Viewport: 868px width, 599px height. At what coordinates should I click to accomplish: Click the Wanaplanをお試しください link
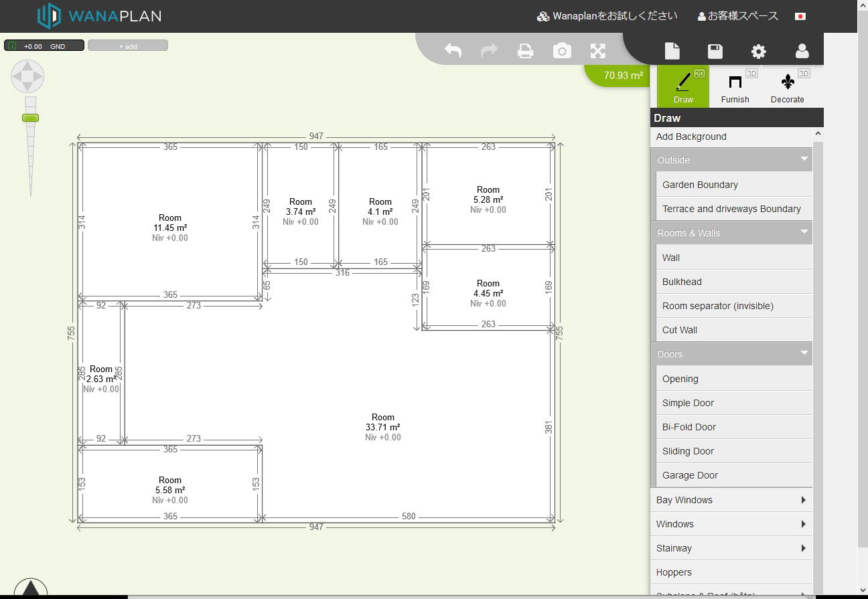pos(607,16)
